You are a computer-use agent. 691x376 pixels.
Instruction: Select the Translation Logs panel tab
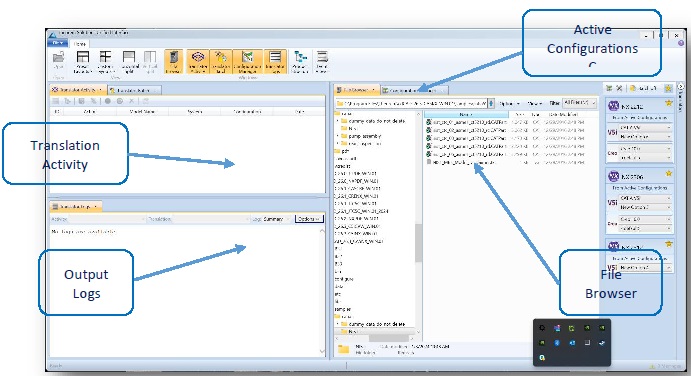coord(76,206)
